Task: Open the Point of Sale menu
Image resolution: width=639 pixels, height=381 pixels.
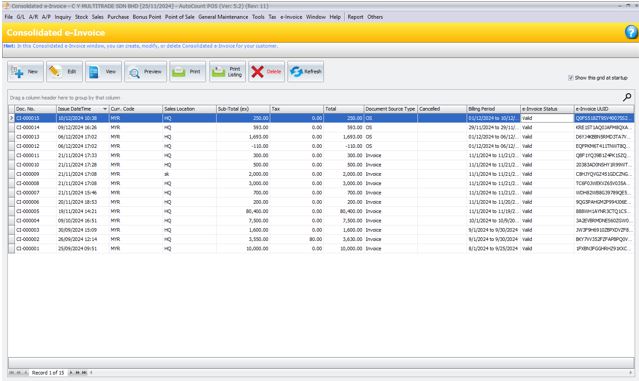Action: 180,17
